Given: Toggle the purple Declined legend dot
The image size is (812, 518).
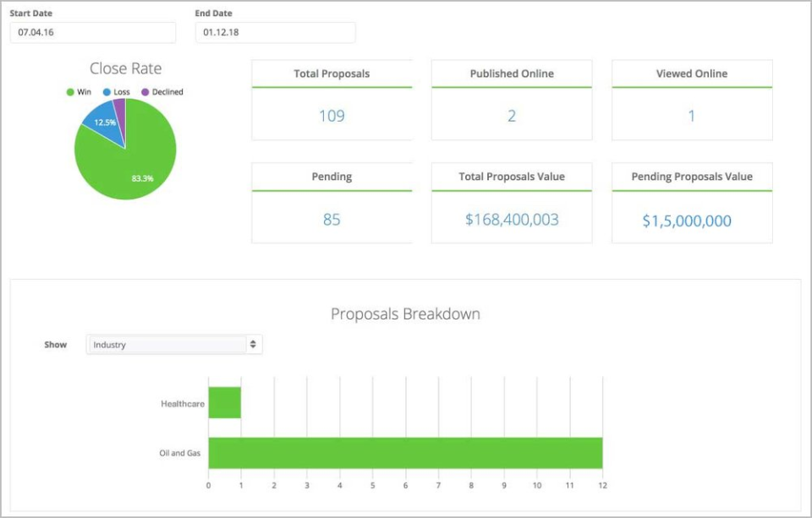Looking at the screenshot, I should (x=145, y=92).
